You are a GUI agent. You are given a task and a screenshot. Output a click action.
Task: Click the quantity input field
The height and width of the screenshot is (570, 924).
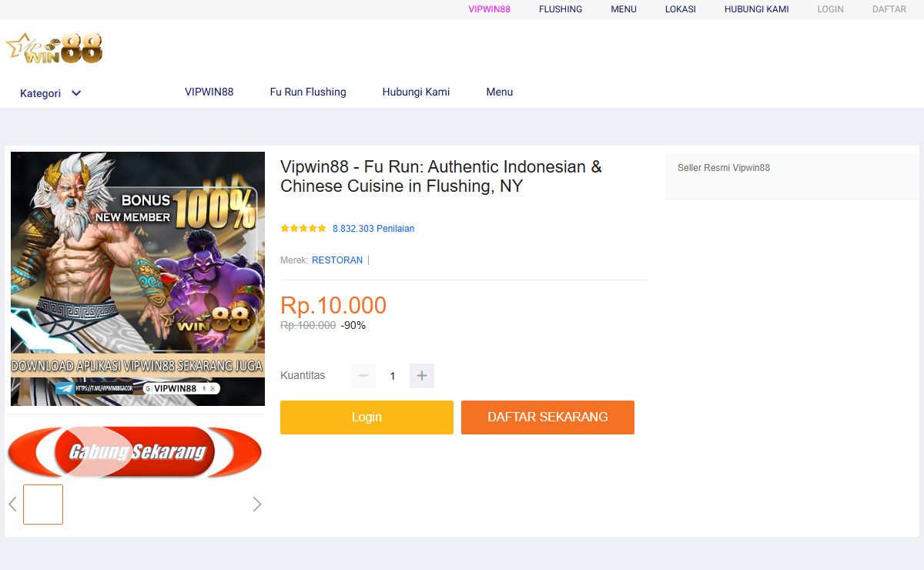393,376
